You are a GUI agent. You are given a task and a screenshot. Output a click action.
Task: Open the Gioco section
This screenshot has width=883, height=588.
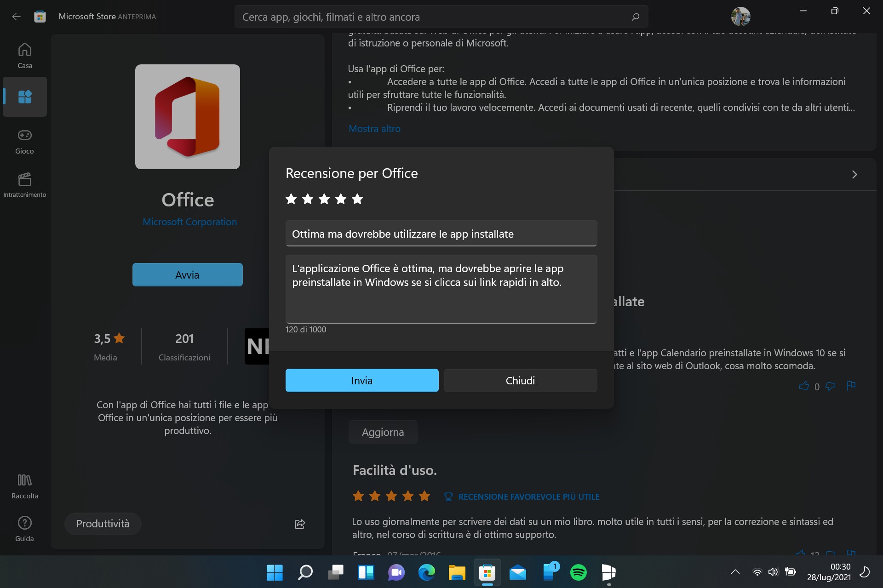tap(25, 142)
